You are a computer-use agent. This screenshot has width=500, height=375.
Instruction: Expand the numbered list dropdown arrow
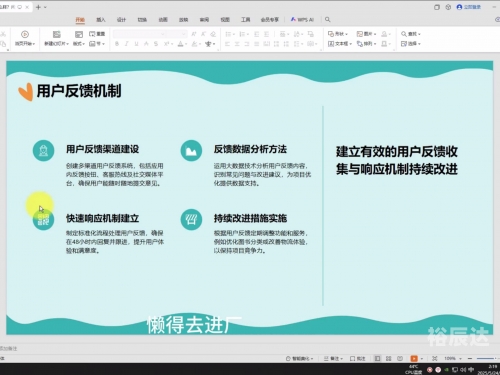[x=248, y=34]
